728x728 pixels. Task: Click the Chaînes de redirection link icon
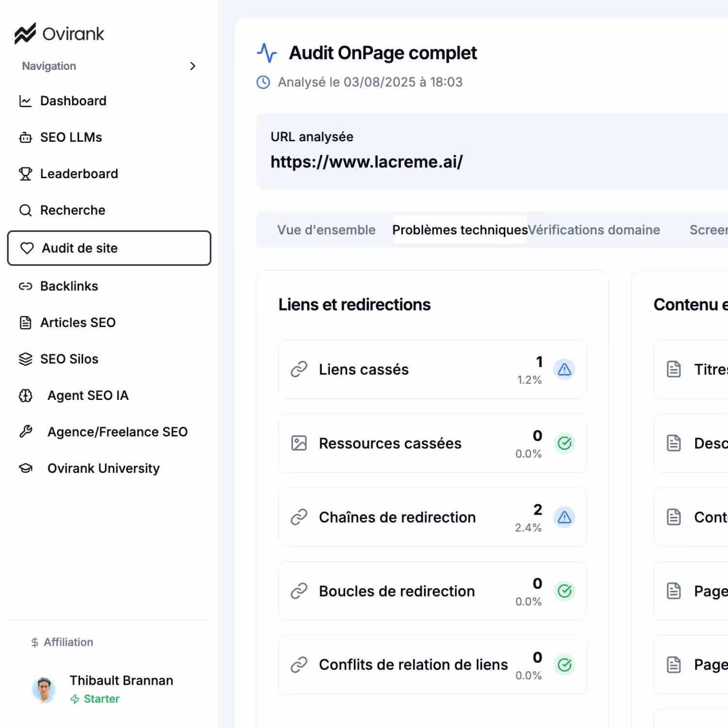tap(299, 517)
